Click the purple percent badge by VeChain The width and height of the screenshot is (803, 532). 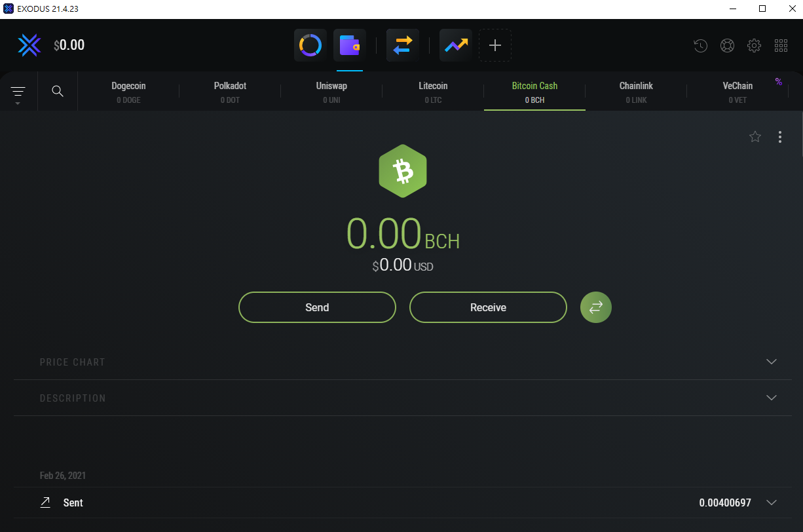click(x=779, y=81)
